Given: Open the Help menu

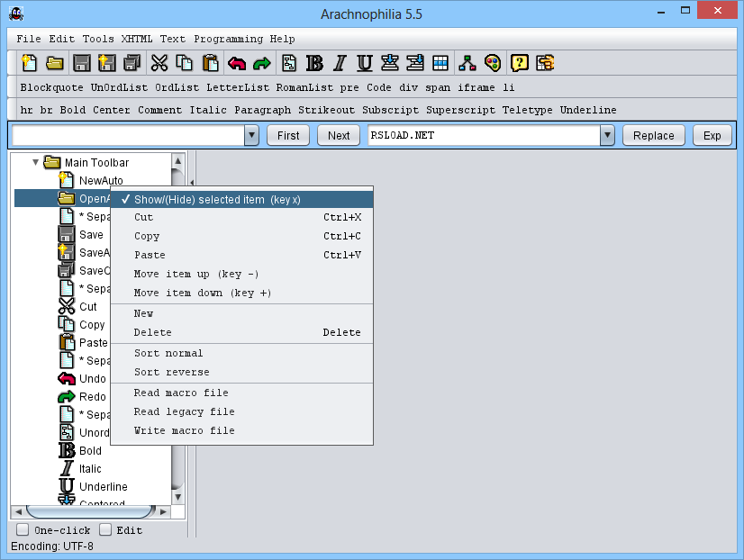Looking at the screenshot, I should pos(282,39).
